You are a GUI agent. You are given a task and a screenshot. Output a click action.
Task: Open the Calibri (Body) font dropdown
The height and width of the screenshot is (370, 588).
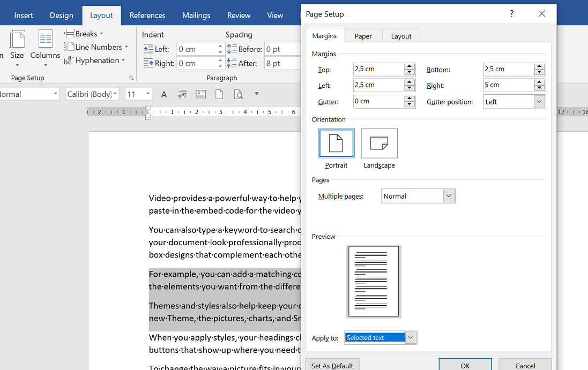click(x=115, y=94)
